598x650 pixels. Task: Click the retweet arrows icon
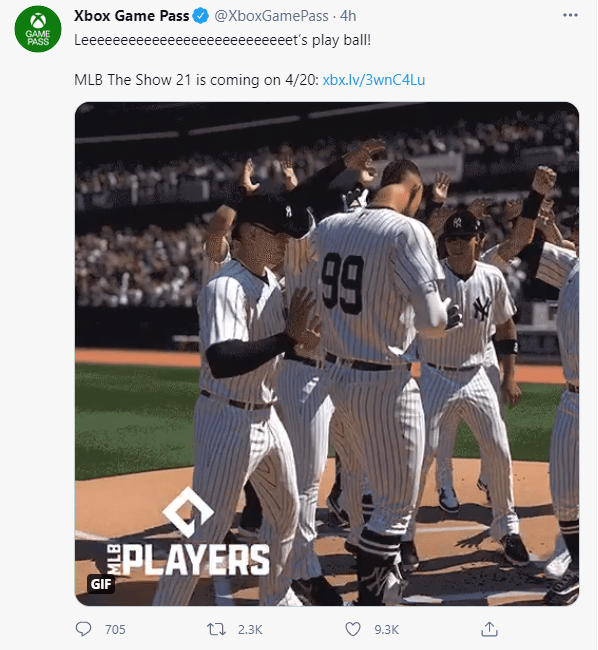click(x=216, y=629)
